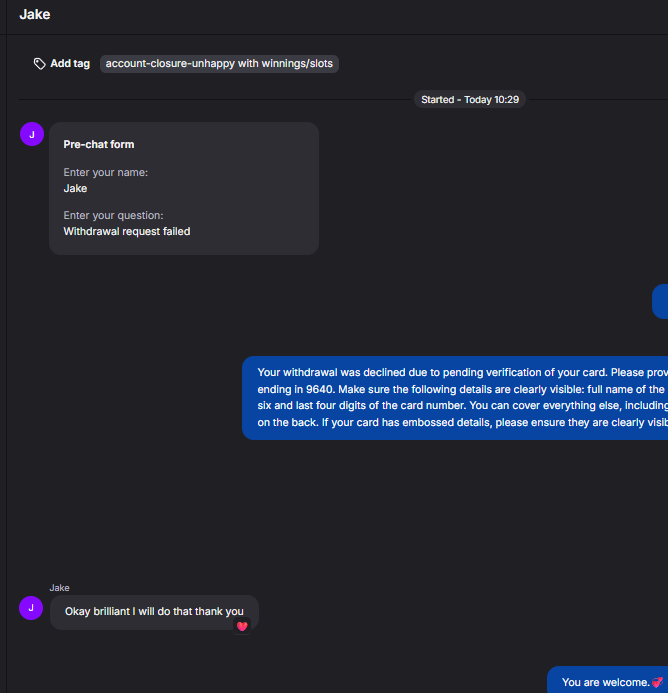Screen dimensions: 668x693
Task: Click the Enter your question label
Action: click(113, 215)
